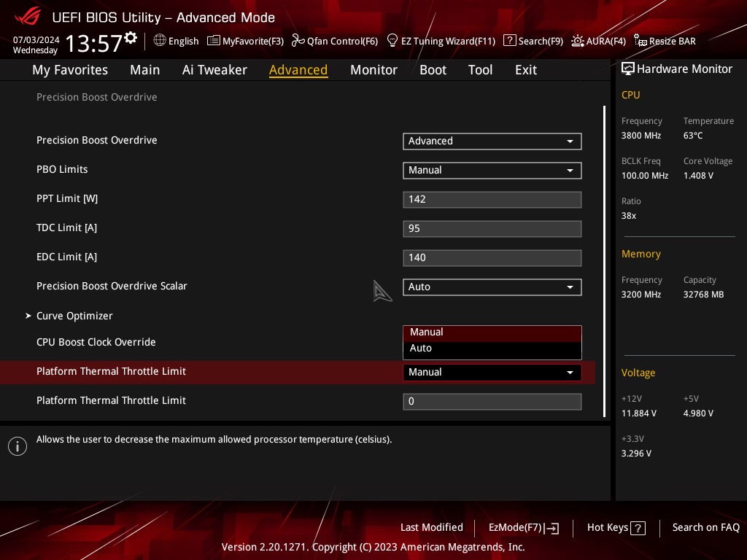Viewport: 747px width, 560px height.
Task: Click the 13:57 clock display
Action: tap(94, 43)
